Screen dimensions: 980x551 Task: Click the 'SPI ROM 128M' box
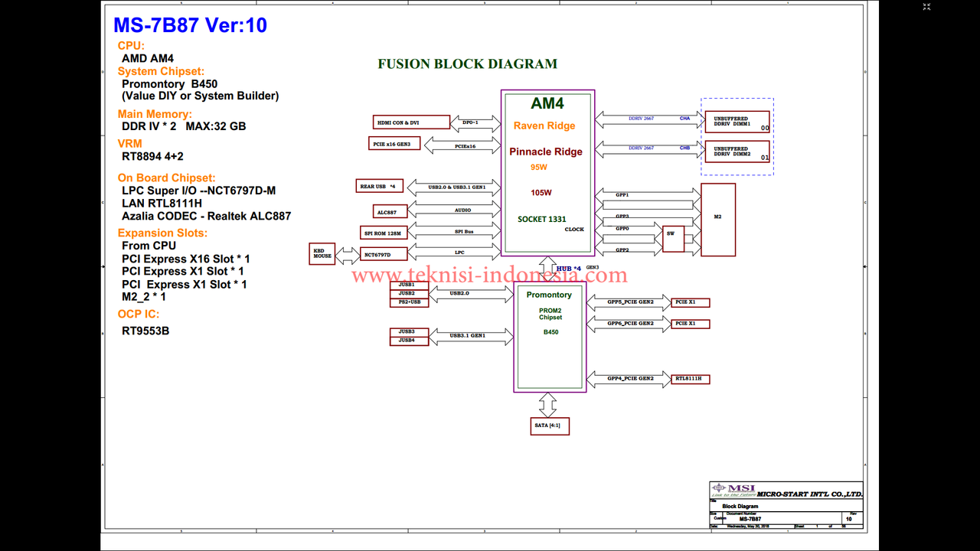point(384,233)
